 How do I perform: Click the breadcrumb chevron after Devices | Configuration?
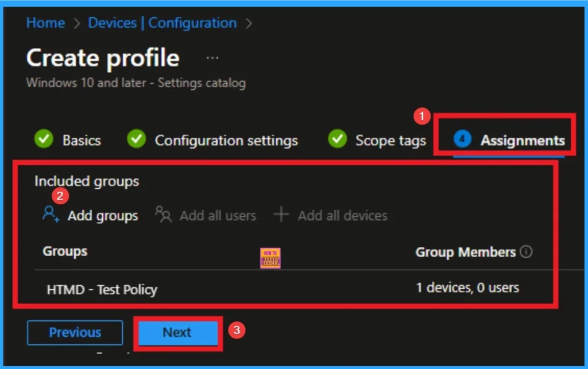tap(248, 23)
